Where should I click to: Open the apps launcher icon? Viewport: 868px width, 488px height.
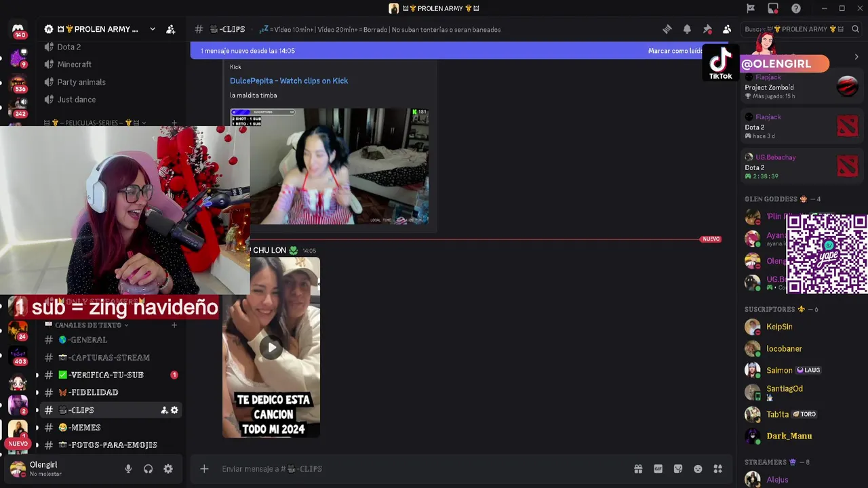[718, 469]
